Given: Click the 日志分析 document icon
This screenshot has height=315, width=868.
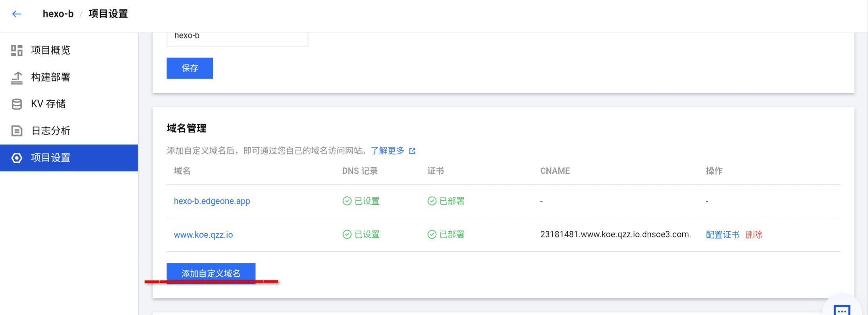Looking at the screenshot, I should pos(17,131).
